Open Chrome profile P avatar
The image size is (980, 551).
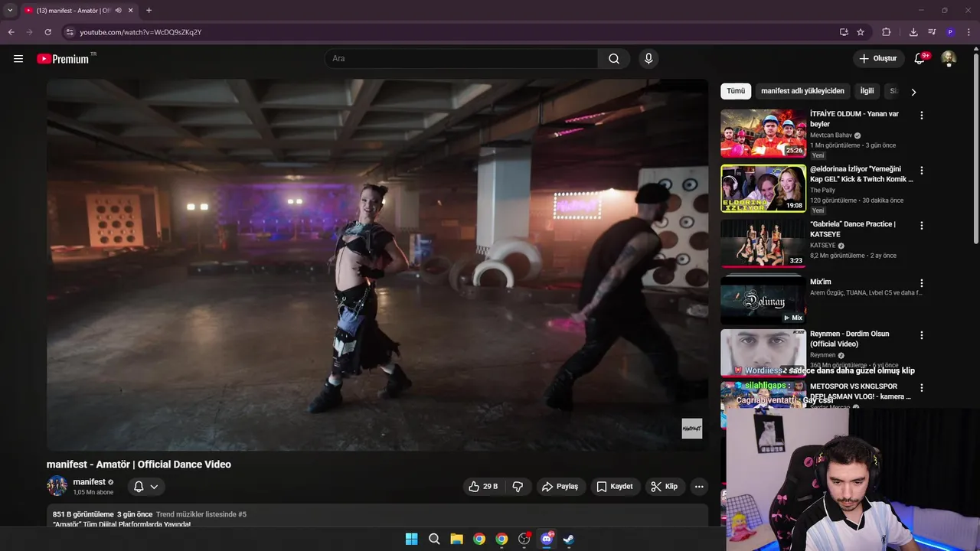tap(950, 32)
